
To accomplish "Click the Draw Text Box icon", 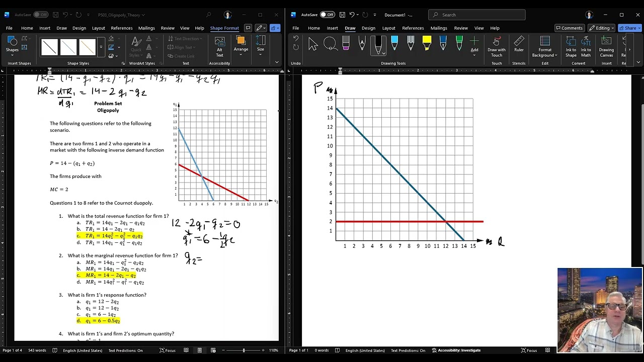I will [25, 47].
